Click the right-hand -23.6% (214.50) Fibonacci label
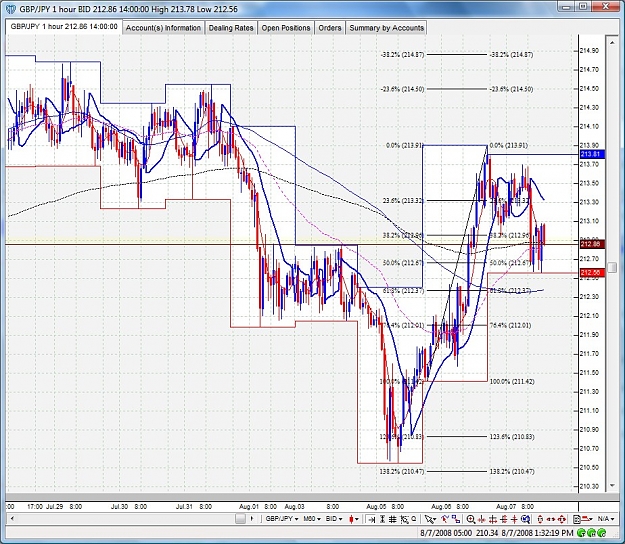 (511, 89)
